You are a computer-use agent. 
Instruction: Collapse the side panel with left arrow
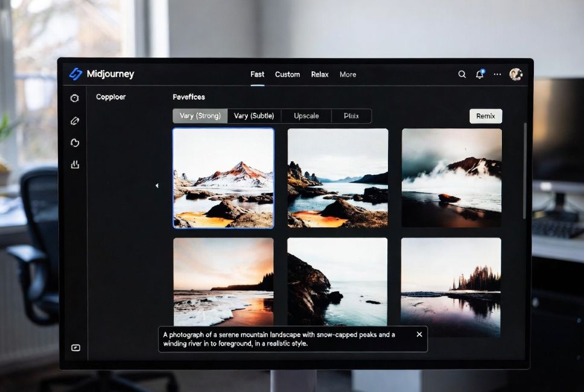click(157, 186)
